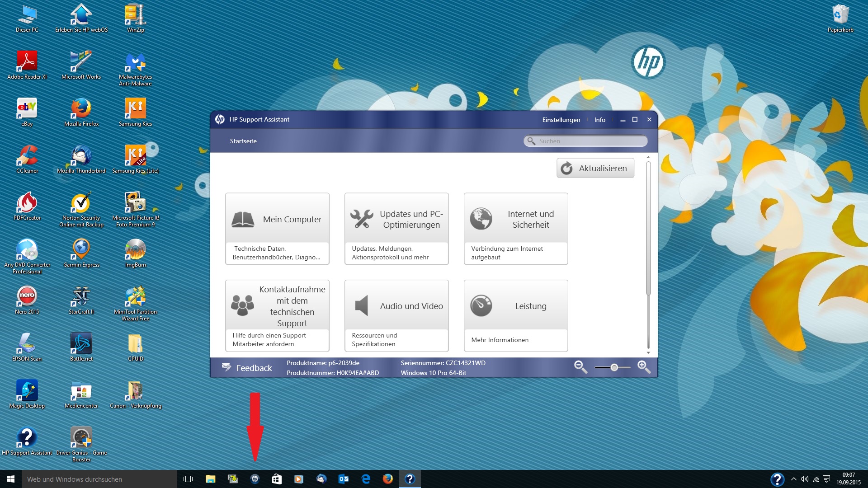The height and width of the screenshot is (488, 868).
Task: Show hidden tray icons chevron
Action: [793, 479]
